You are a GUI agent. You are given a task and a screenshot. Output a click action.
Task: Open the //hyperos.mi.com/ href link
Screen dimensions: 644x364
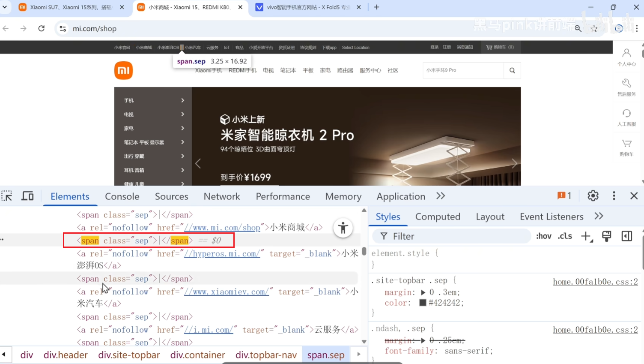[x=222, y=254]
